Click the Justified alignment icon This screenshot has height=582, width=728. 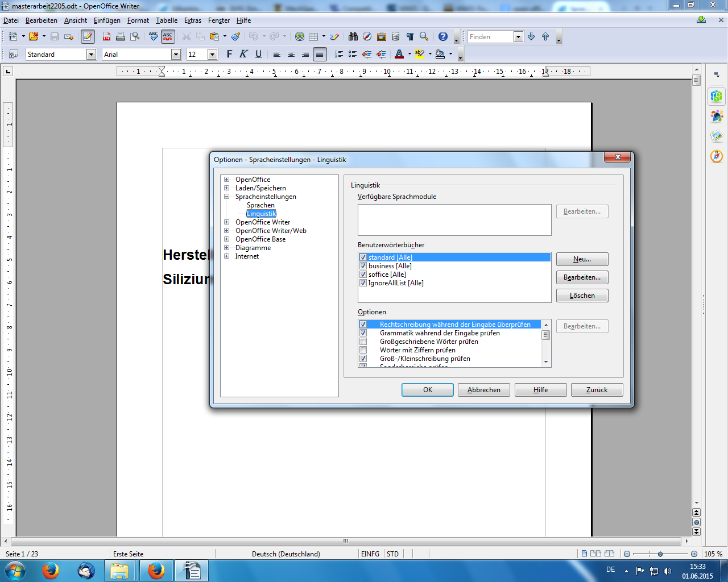pos(320,54)
